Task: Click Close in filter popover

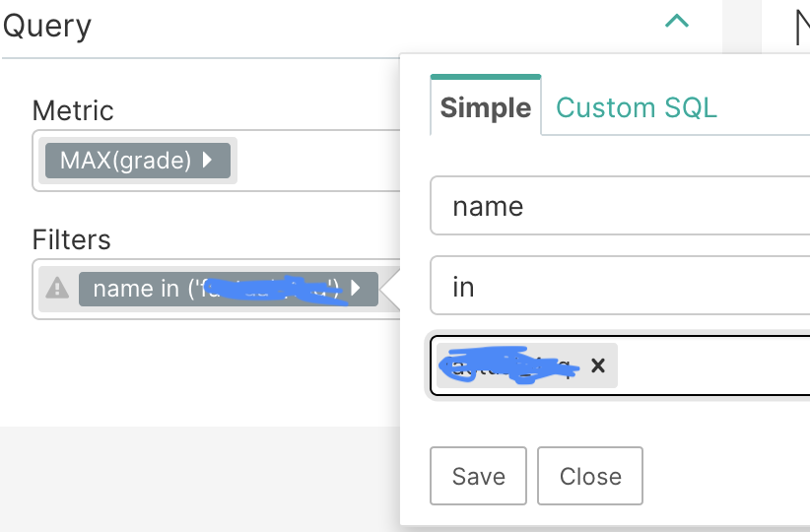Action: coord(590,476)
